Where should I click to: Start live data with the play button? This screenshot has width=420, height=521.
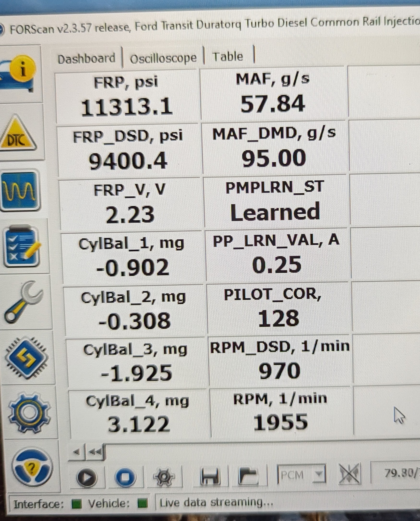pos(87,478)
